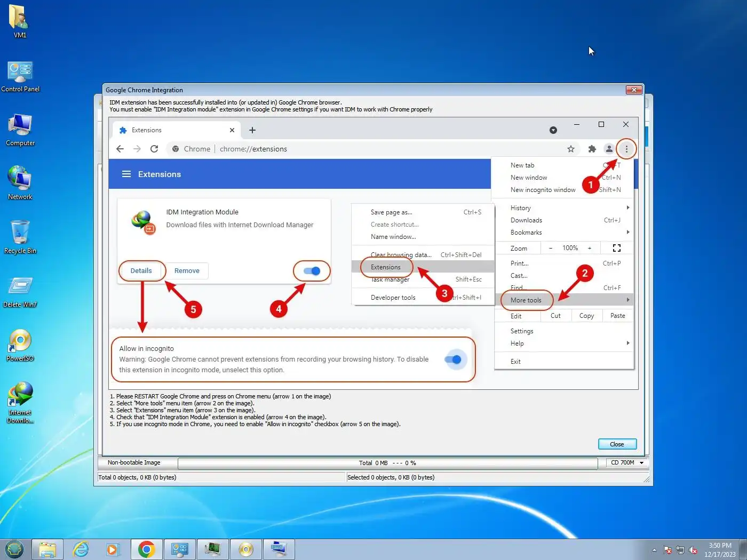This screenshot has height=560, width=747.
Task: Close the Google Chrome Integration dialog with Close button
Action: (x=617, y=444)
